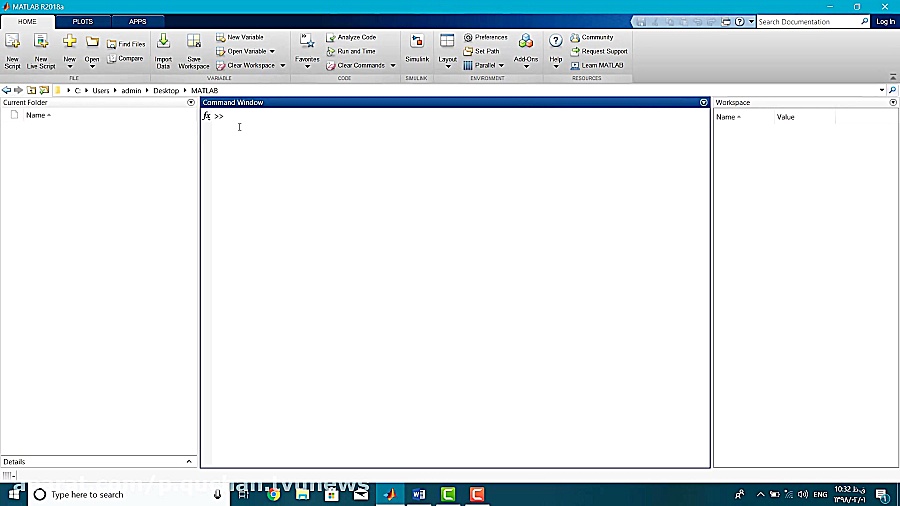Click Browse for folder icon

click(44, 90)
